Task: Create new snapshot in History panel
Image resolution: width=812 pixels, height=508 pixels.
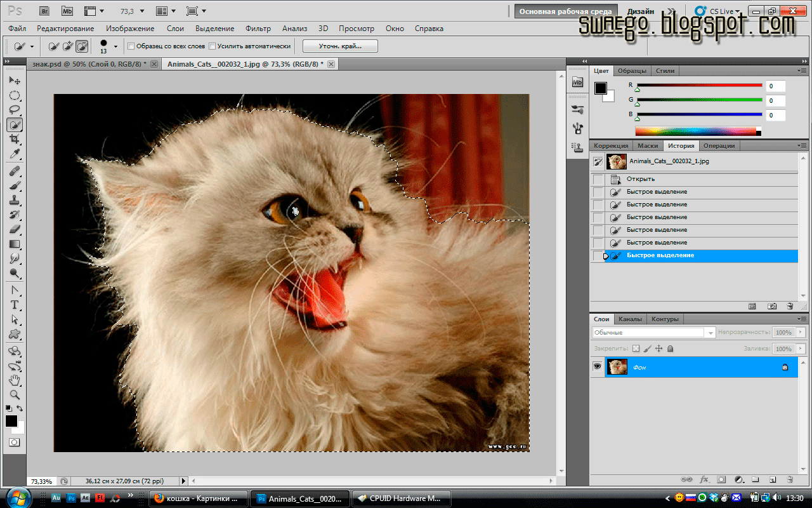Action: 772,306
